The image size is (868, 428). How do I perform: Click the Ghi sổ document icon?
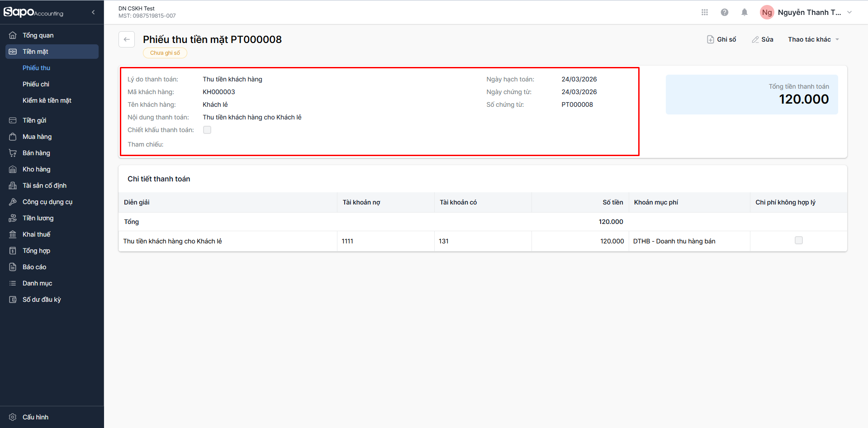[x=711, y=39]
